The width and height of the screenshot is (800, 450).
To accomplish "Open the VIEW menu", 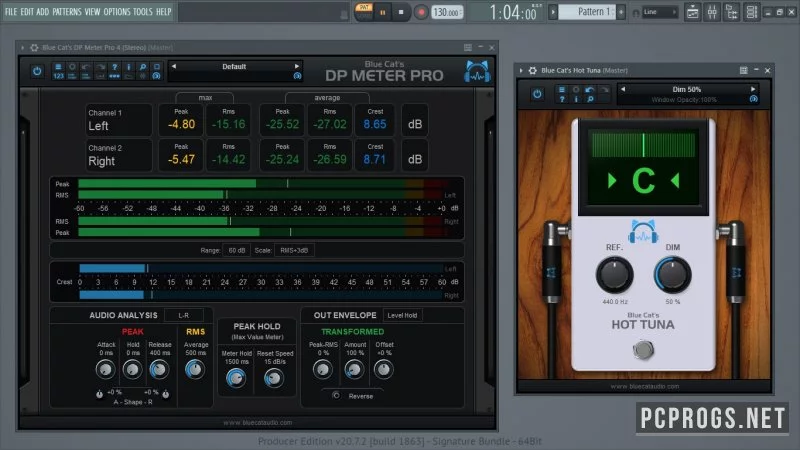I will pos(92,11).
